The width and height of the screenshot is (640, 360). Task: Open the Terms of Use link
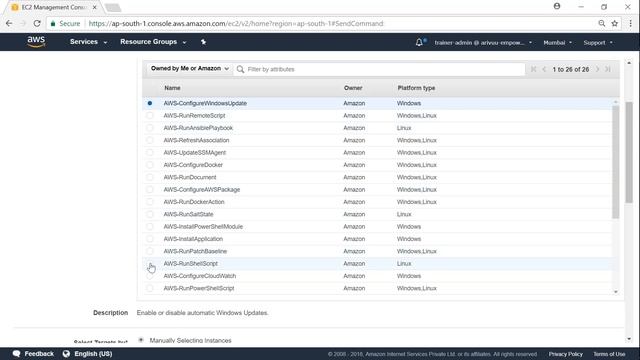click(609, 354)
